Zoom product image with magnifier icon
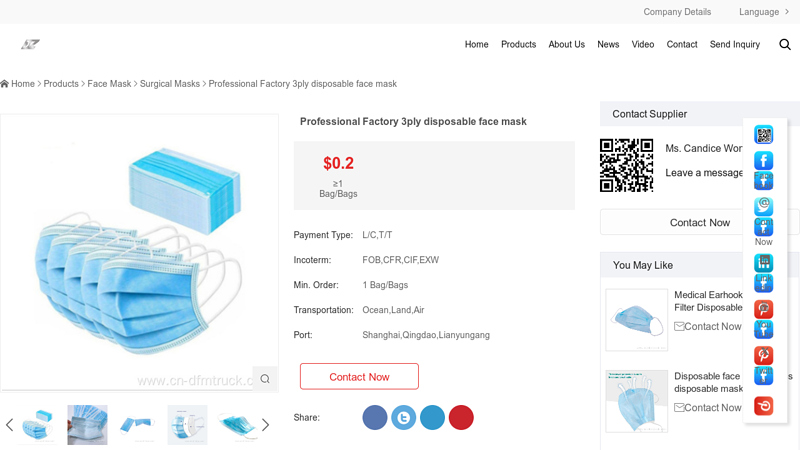The width and height of the screenshot is (800, 450). coord(265,379)
